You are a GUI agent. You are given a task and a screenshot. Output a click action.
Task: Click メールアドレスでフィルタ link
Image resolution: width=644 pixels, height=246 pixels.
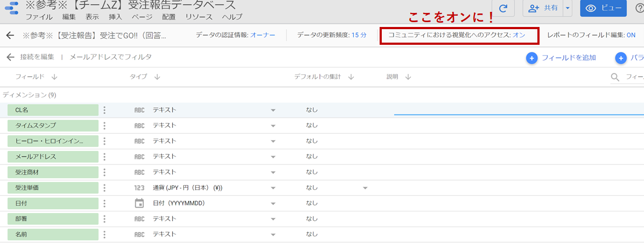click(x=110, y=57)
